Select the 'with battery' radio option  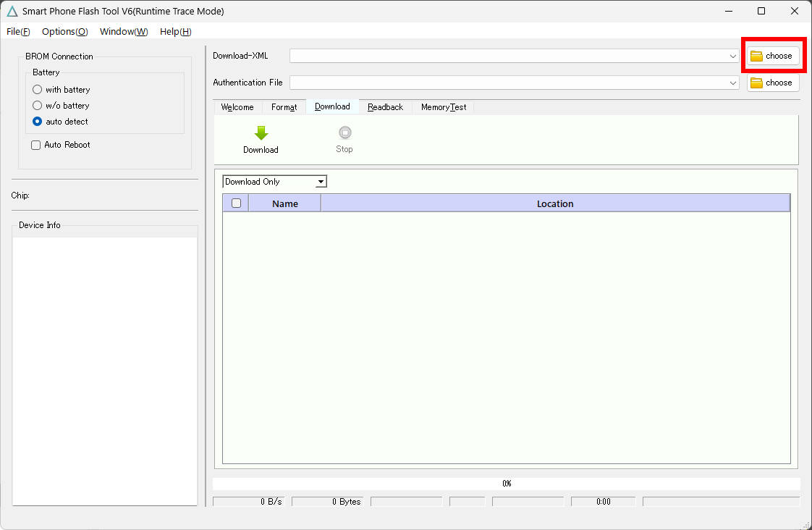38,90
